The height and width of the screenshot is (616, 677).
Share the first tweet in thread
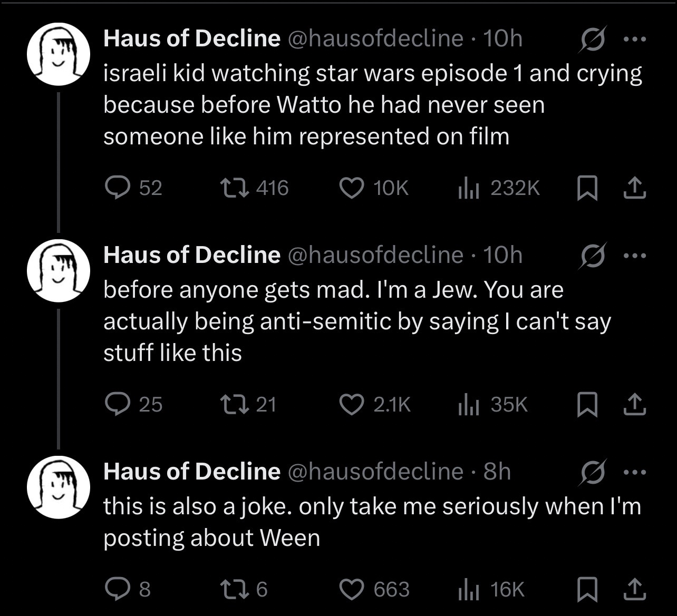pos(634,188)
